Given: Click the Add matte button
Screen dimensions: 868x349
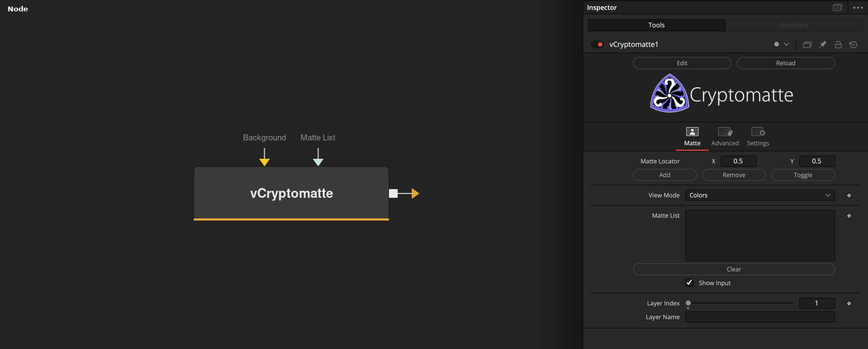Looking at the screenshot, I should pos(665,175).
